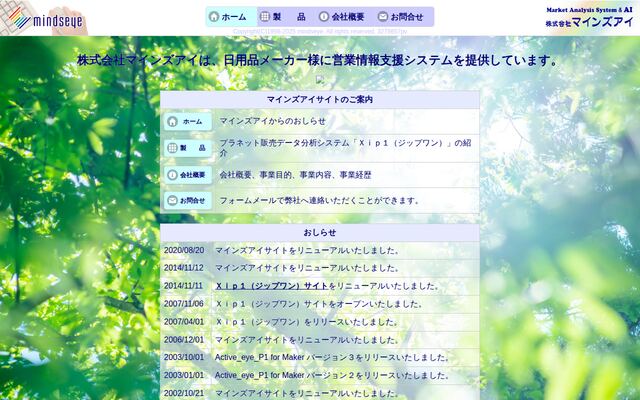This screenshot has height=400, width=640.
Task: Click the date 2003/10/01
Action: click(184, 357)
